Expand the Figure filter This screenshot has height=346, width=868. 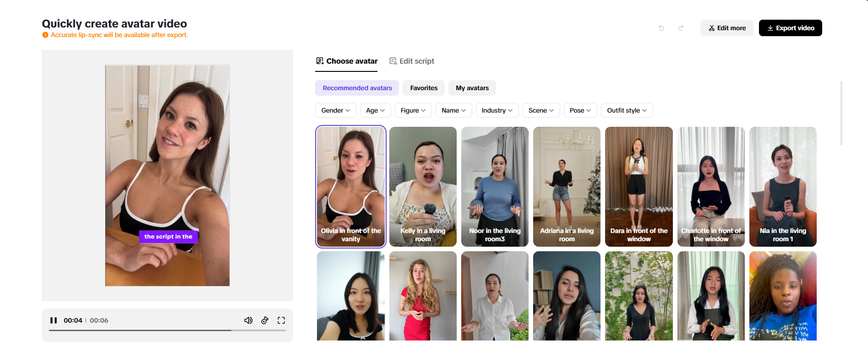[413, 110]
